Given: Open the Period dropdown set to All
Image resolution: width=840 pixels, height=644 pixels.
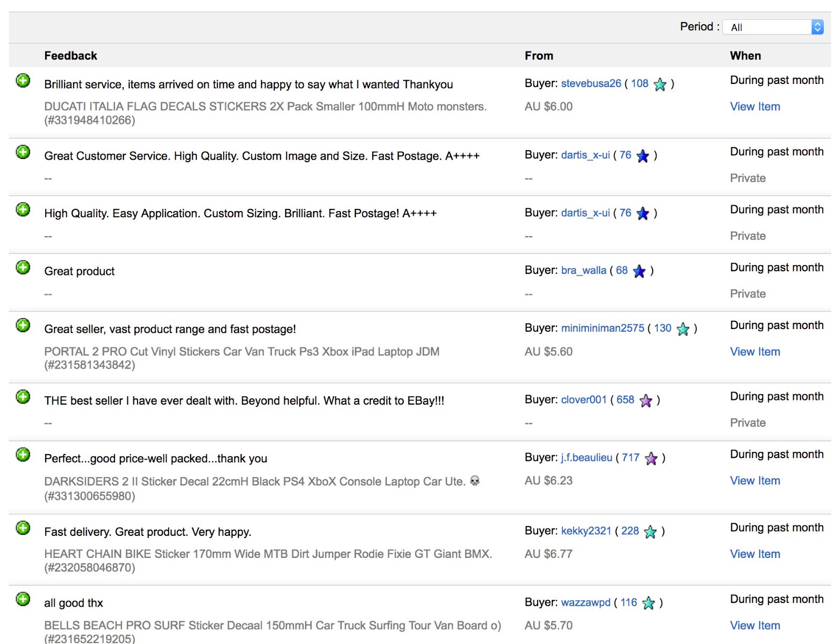Looking at the screenshot, I should coord(773,27).
